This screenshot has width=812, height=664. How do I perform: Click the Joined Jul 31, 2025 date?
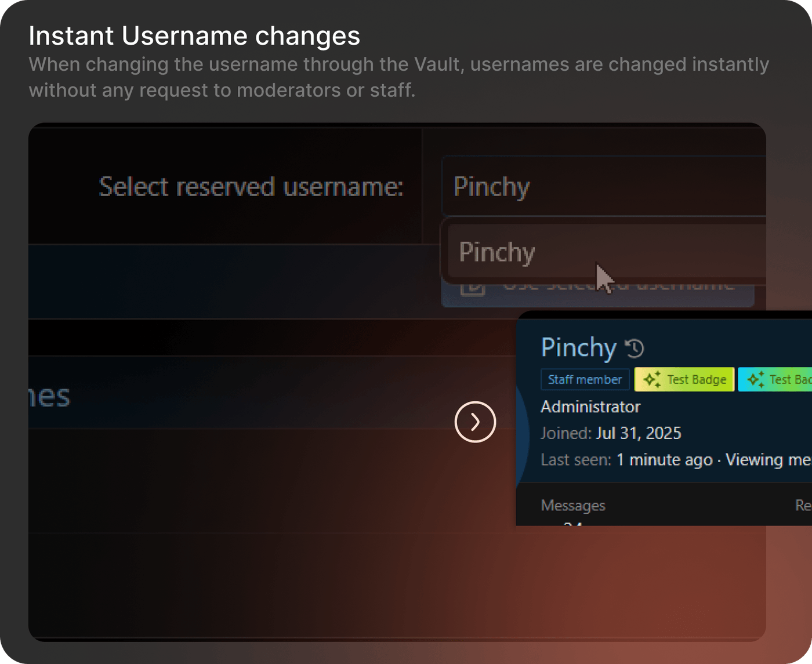[x=638, y=433]
